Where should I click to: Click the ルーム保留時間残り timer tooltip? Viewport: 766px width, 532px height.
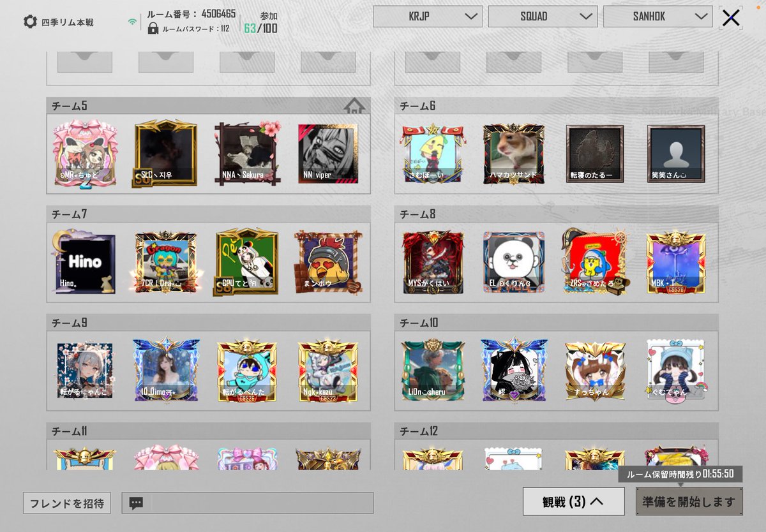pos(680,474)
